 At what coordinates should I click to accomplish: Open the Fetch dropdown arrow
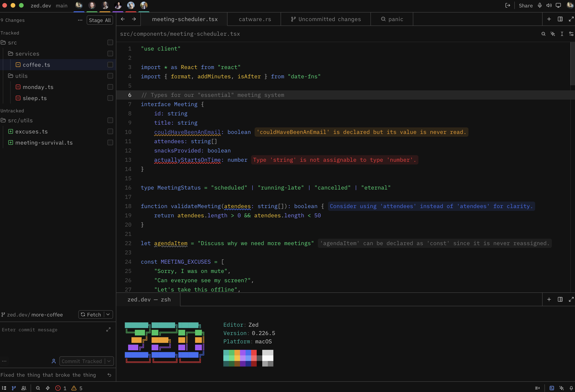[108, 315]
